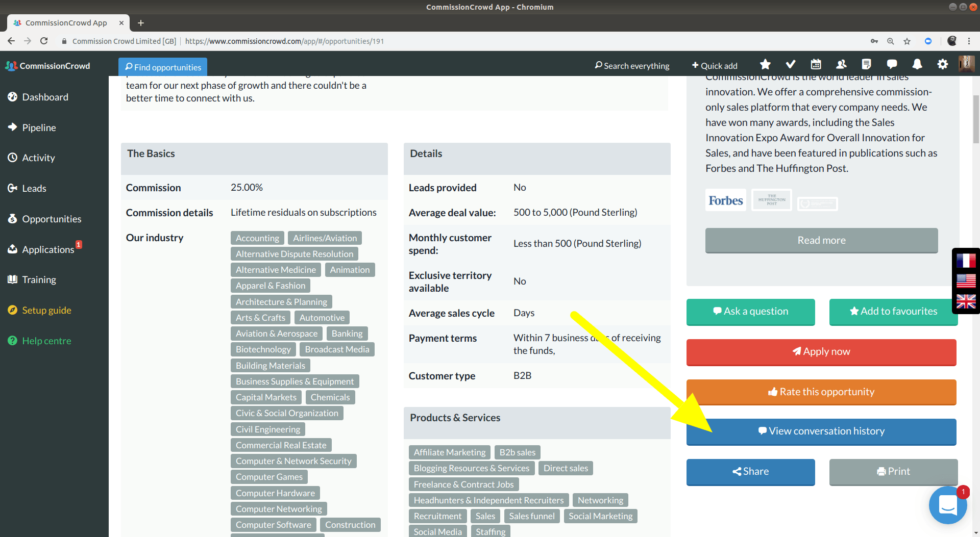Click View conversation history button
The width and height of the screenshot is (980, 537).
click(x=821, y=431)
